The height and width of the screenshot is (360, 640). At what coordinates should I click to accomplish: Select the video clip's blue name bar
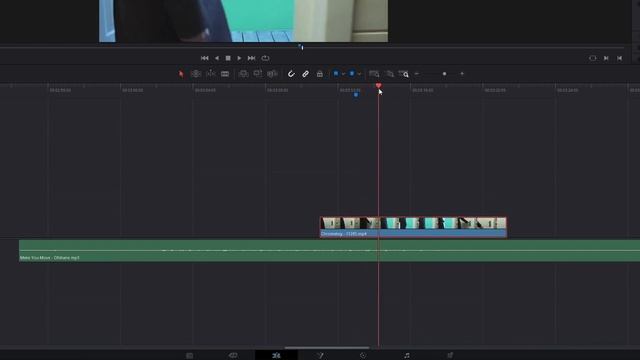pos(413,233)
